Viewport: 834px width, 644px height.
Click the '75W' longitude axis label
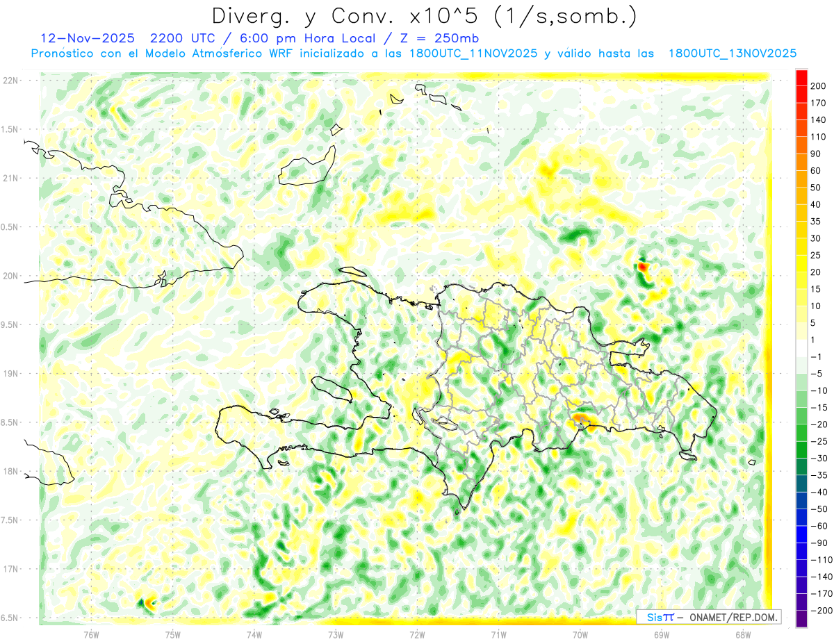[x=172, y=635]
